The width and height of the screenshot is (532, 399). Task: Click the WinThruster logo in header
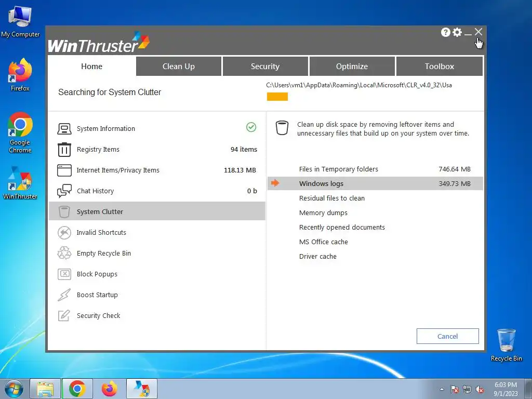click(x=99, y=43)
